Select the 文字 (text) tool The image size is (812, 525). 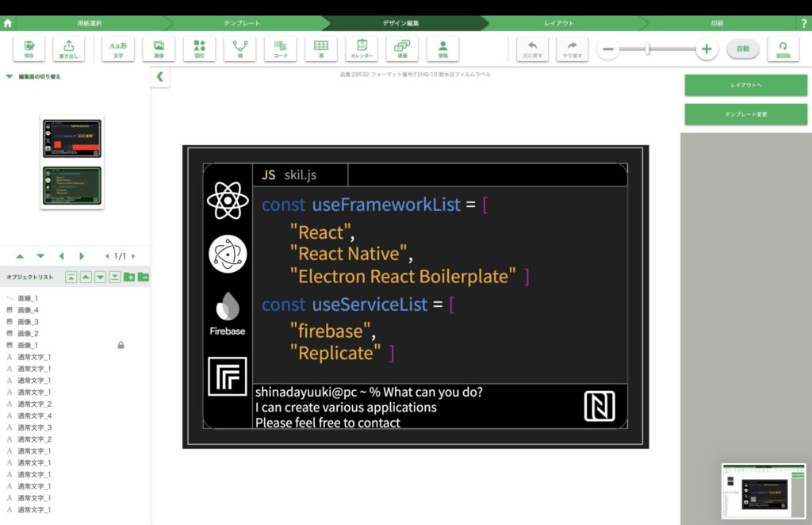click(x=117, y=49)
